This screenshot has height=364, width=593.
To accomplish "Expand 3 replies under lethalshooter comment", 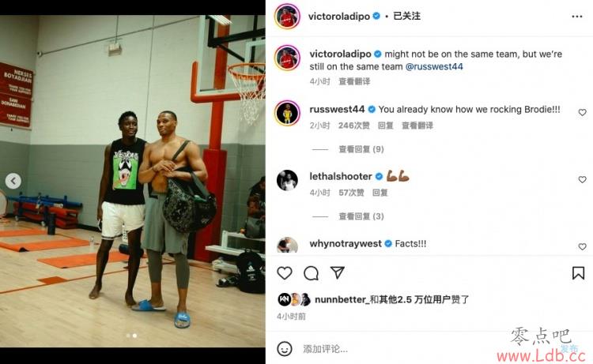I will pyautogui.click(x=361, y=216).
